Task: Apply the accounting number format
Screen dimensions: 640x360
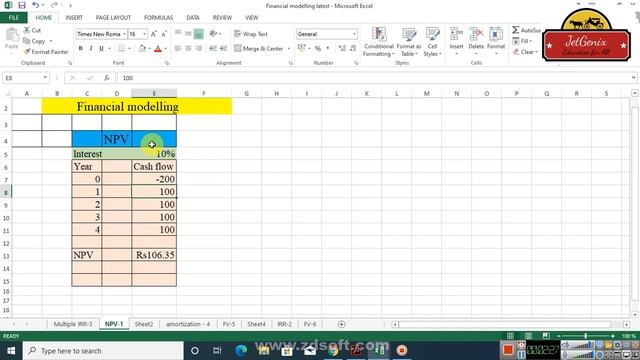Action: point(302,48)
